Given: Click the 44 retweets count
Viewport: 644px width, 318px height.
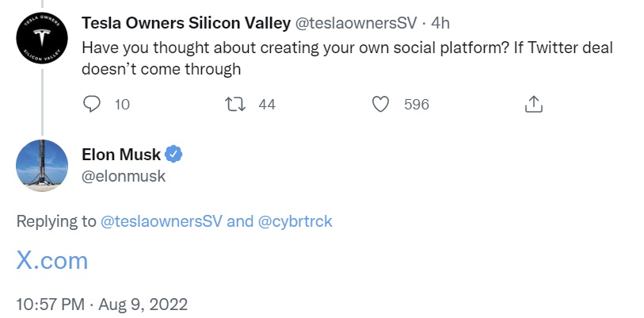Looking at the screenshot, I should coord(267,104).
